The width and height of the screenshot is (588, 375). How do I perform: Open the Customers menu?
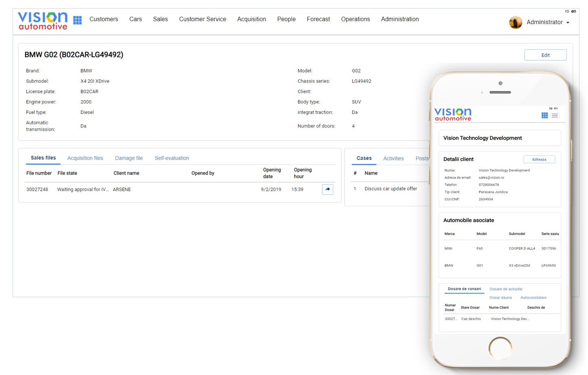click(x=104, y=19)
